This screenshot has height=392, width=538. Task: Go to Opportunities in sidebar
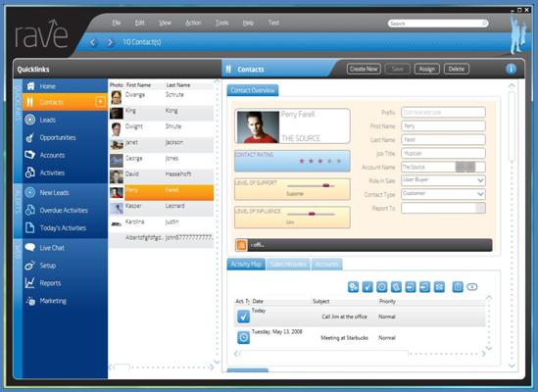(x=58, y=137)
